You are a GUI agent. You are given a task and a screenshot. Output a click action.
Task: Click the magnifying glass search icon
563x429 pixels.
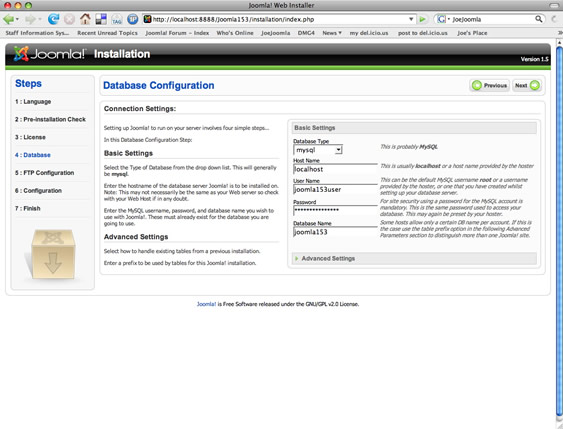point(539,19)
